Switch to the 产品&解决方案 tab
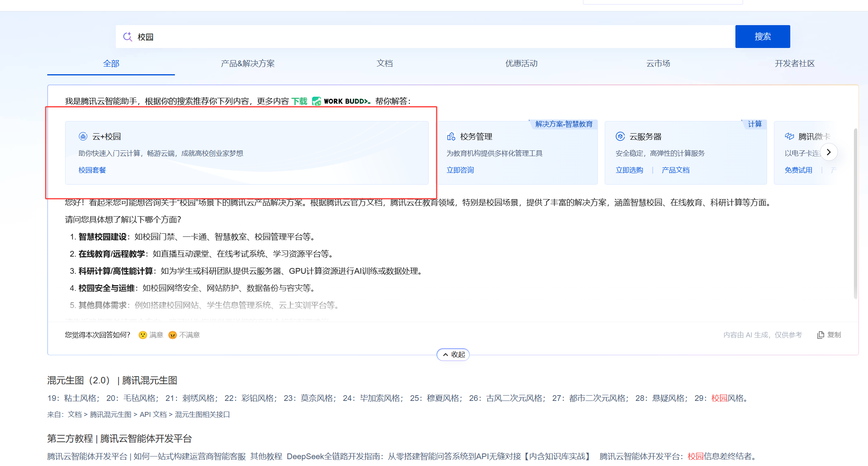This screenshot has width=868, height=466. (248, 64)
